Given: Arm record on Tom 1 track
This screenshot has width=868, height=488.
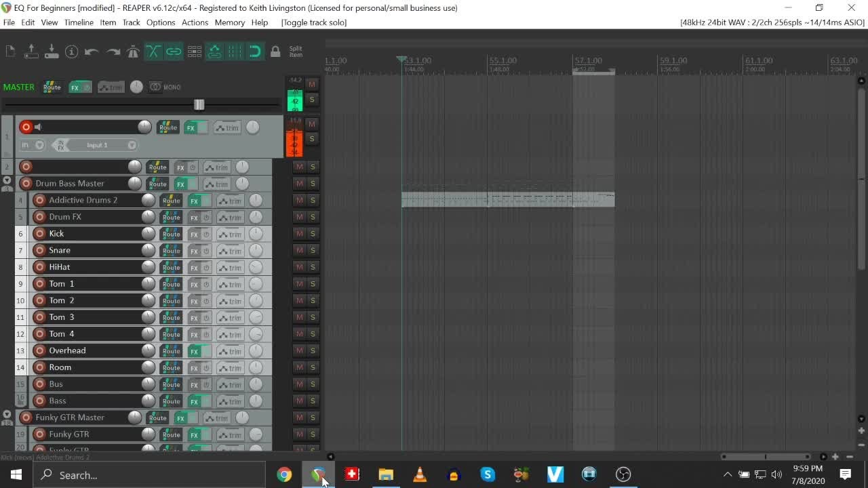Looking at the screenshot, I should pyautogui.click(x=39, y=283).
